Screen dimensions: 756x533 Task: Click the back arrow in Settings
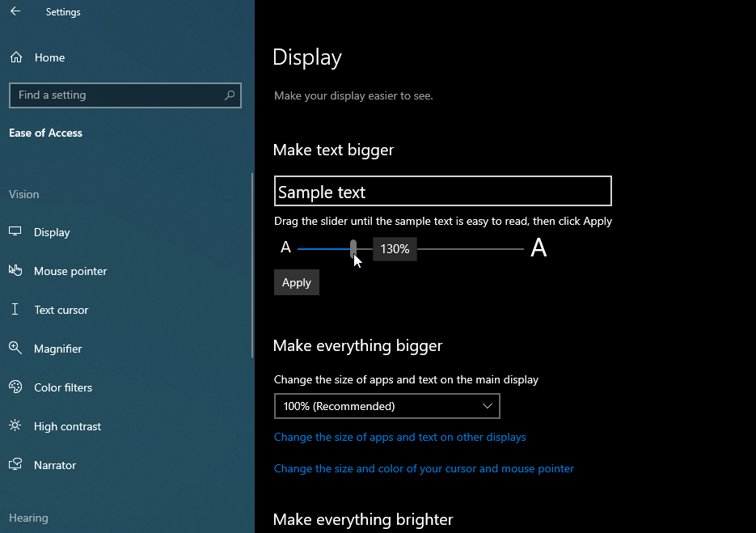[15, 11]
